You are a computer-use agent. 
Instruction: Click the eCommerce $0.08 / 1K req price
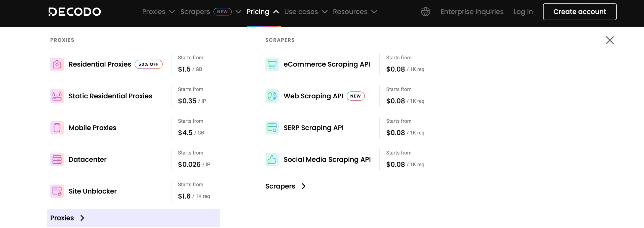(405, 69)
